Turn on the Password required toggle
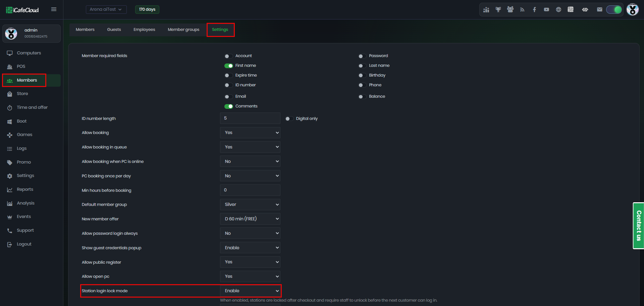644x306 pixels. pos(362,56)
